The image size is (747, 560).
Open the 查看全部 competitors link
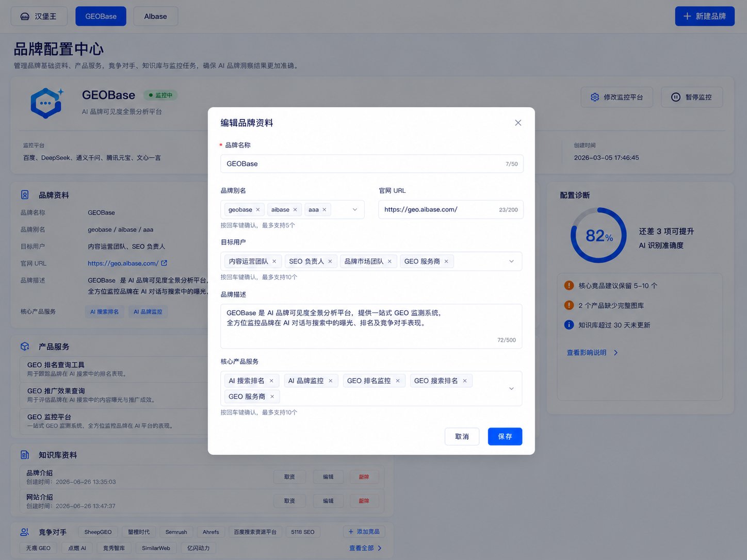[x=365, y=548]
